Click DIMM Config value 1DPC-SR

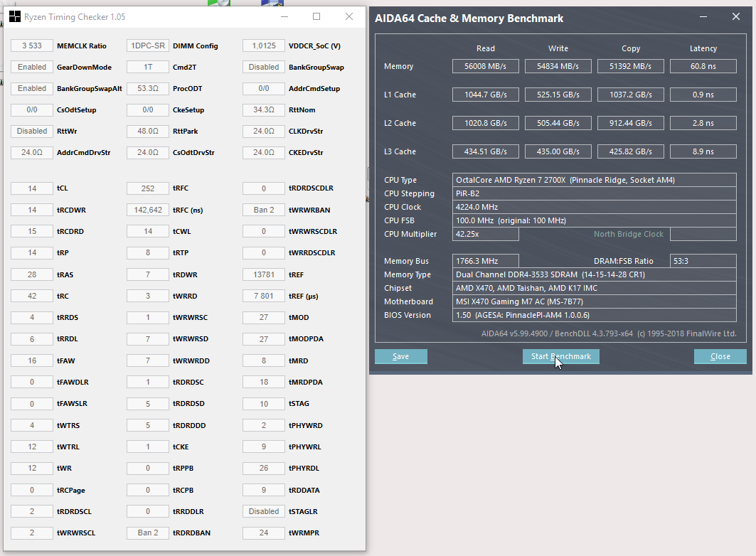[148, 46]
